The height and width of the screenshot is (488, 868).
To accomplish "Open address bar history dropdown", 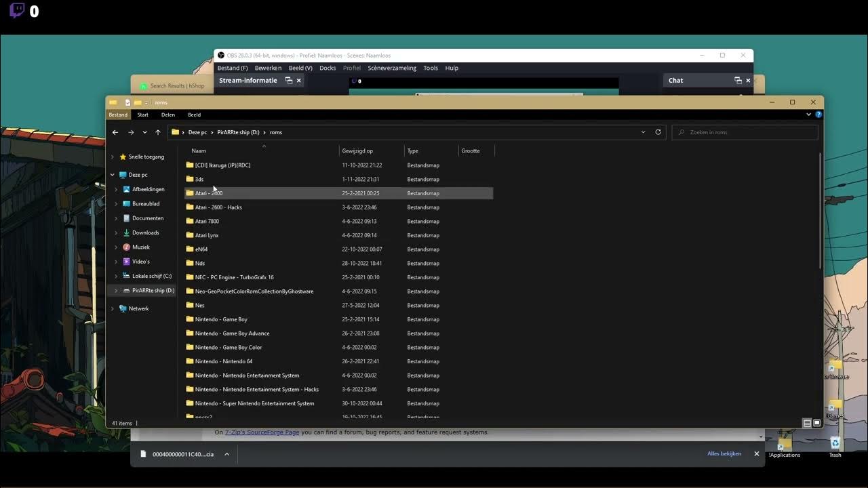I will point(643,132).
